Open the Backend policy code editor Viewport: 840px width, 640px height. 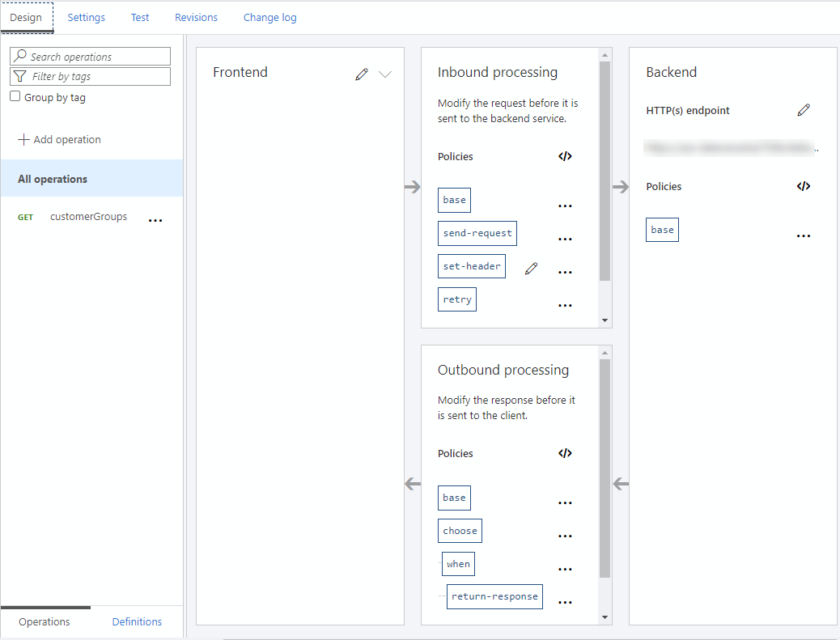tap(804, 186)
